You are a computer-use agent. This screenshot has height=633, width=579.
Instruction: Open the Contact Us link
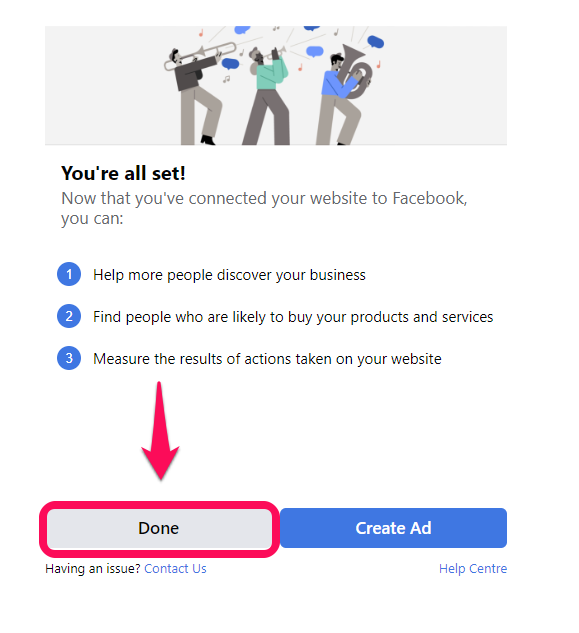tap(175, 568)
